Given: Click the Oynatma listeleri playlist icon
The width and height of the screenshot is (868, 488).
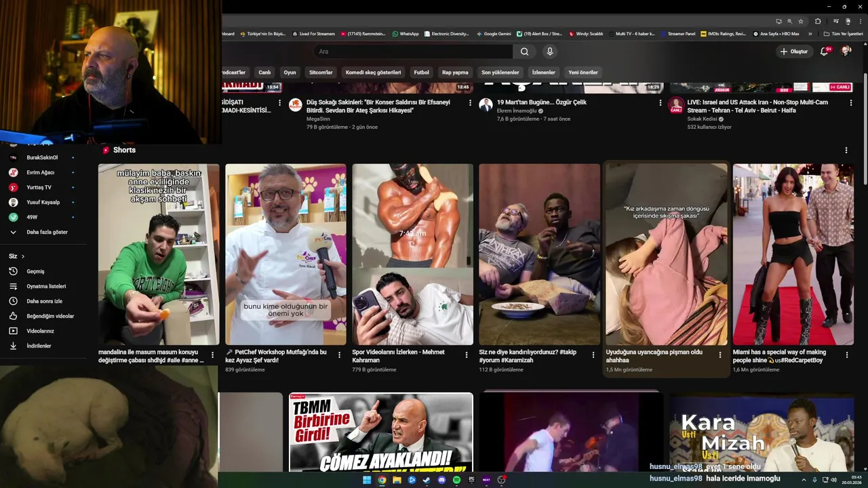Looking at the screenshot, I should point(13,286).
